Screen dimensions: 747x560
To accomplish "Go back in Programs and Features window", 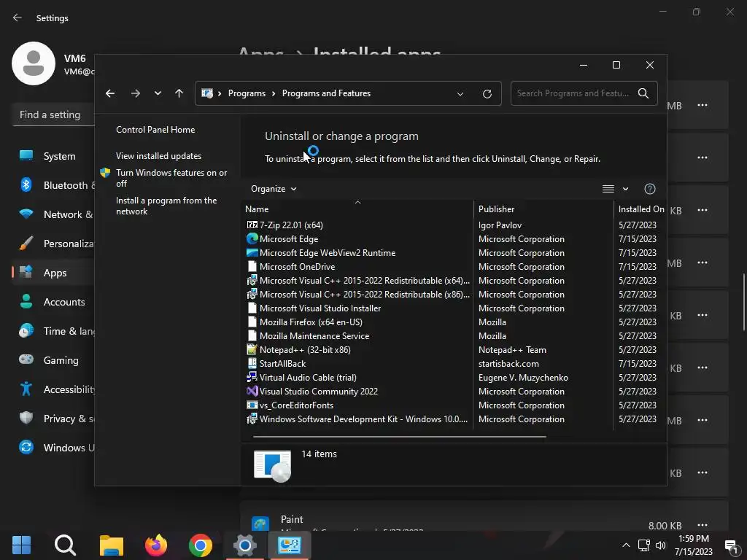I will [x=110, y=93].
